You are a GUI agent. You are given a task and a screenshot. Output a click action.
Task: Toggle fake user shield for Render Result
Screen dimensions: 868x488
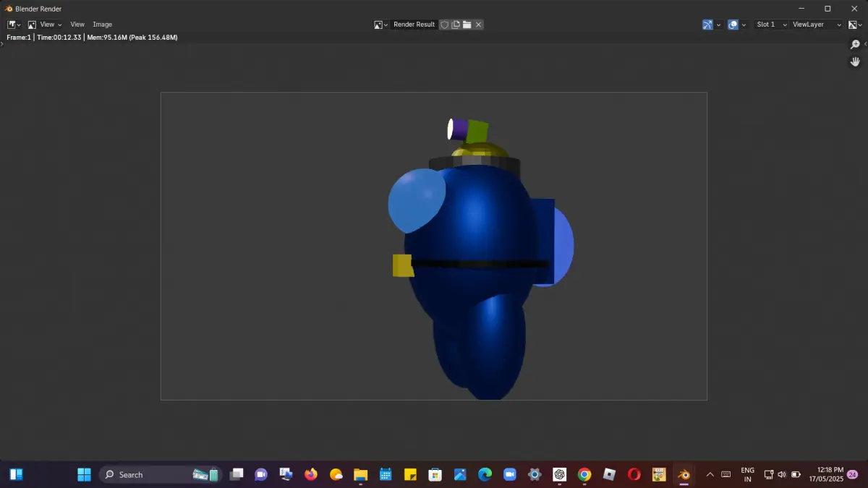445,25
